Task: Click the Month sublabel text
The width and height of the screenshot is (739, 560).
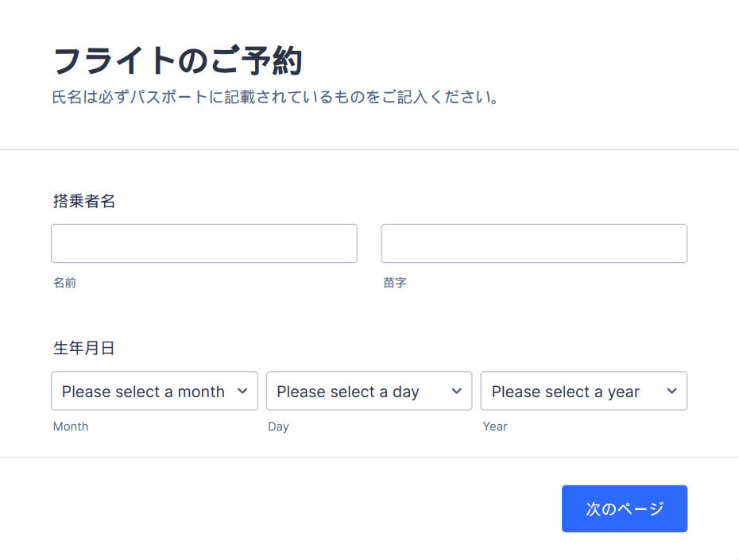Action: (71, 427)
